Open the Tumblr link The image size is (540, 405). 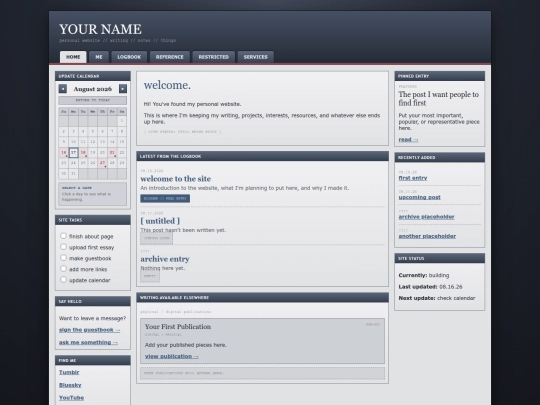click(69, 372)
